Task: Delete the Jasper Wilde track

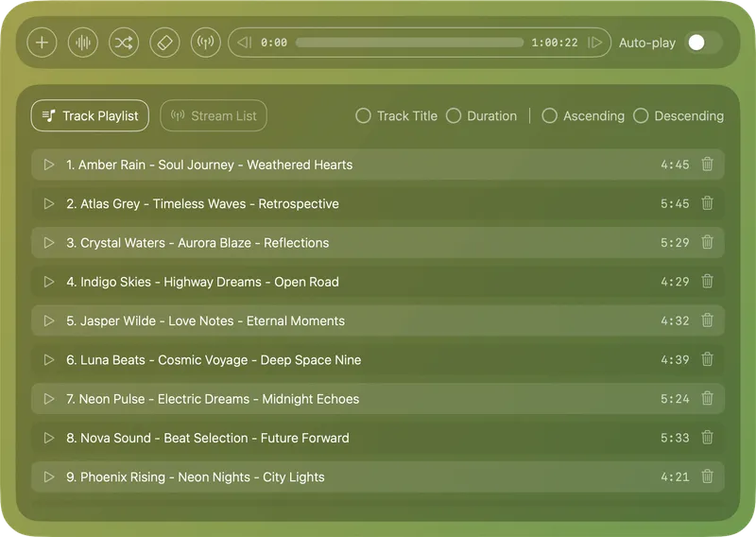Action: (x=707, y=320)
